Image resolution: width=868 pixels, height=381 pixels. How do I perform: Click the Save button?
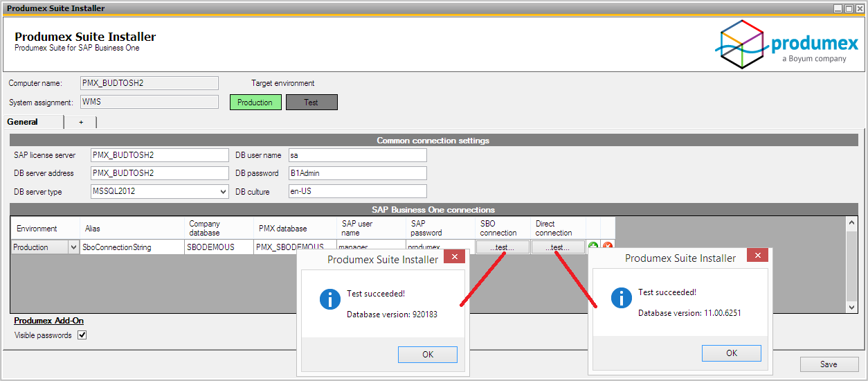pyautogui.click(x=829, y=364)
